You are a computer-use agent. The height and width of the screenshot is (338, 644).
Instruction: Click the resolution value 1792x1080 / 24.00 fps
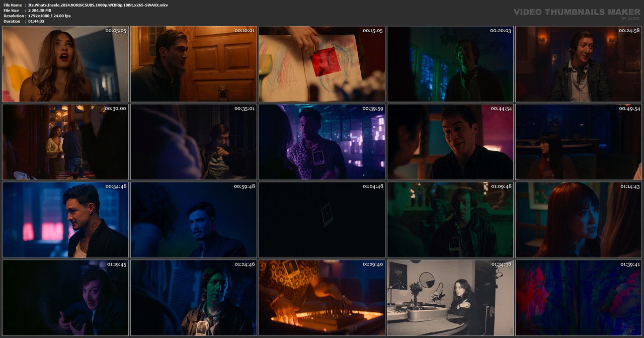click(49, 16)
